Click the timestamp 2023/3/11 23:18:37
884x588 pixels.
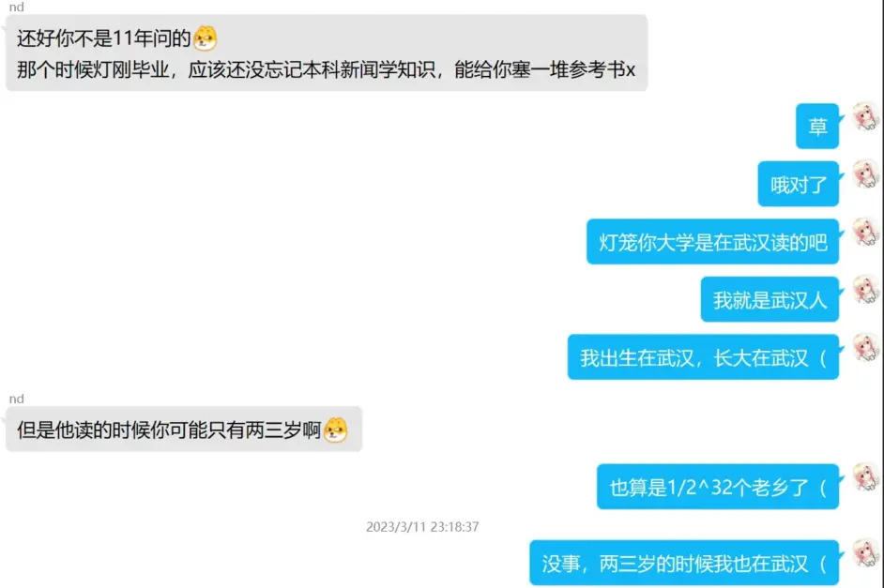tap(422, 527)
